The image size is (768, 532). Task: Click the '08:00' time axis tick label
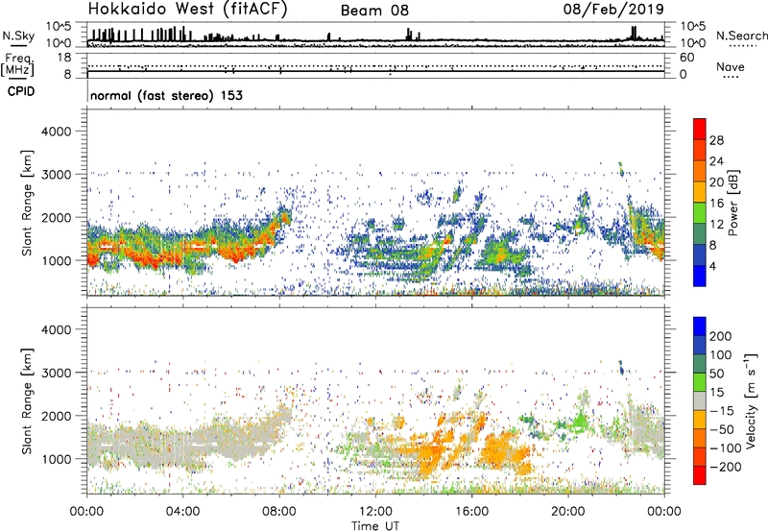click(279, 512)
